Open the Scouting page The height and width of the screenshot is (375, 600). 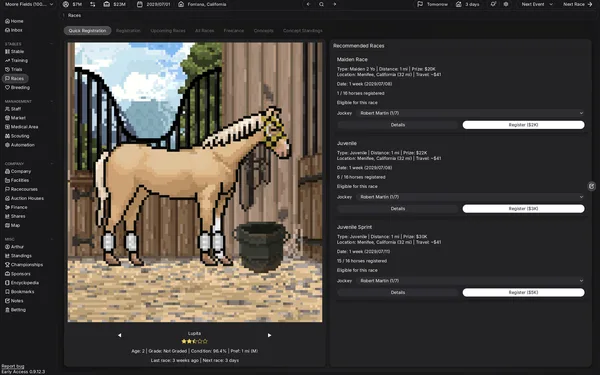pyautogui.click(x=17, y=136)
